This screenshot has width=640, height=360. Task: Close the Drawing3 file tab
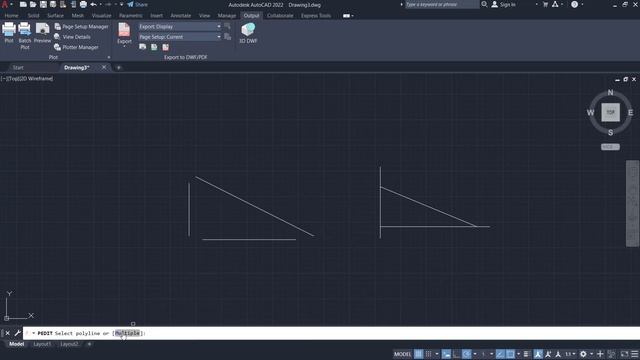[104, 67]
